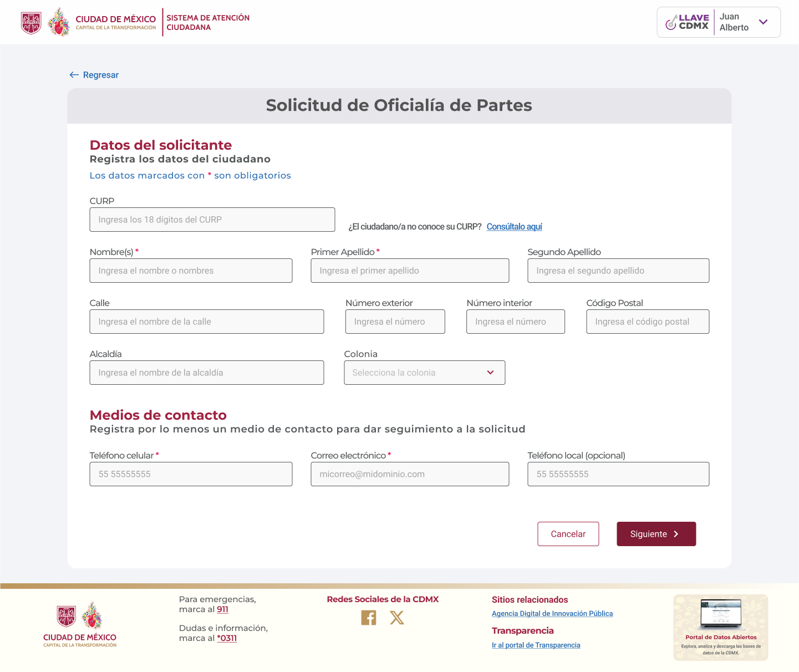Image resolution: width=799 pixels, height=672 pixels.
Task: Open the Portal de Datos Abiertos thumbnail
Action: [721, 628]
